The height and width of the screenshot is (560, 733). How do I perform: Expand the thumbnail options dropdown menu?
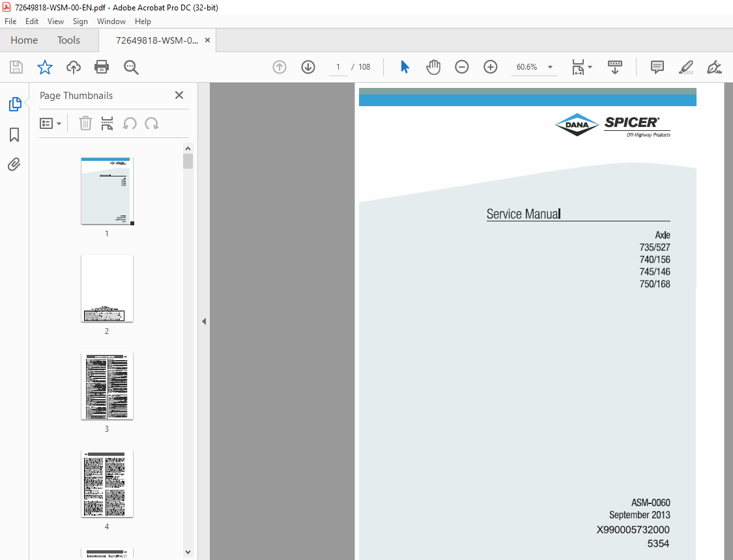[50, 124]
